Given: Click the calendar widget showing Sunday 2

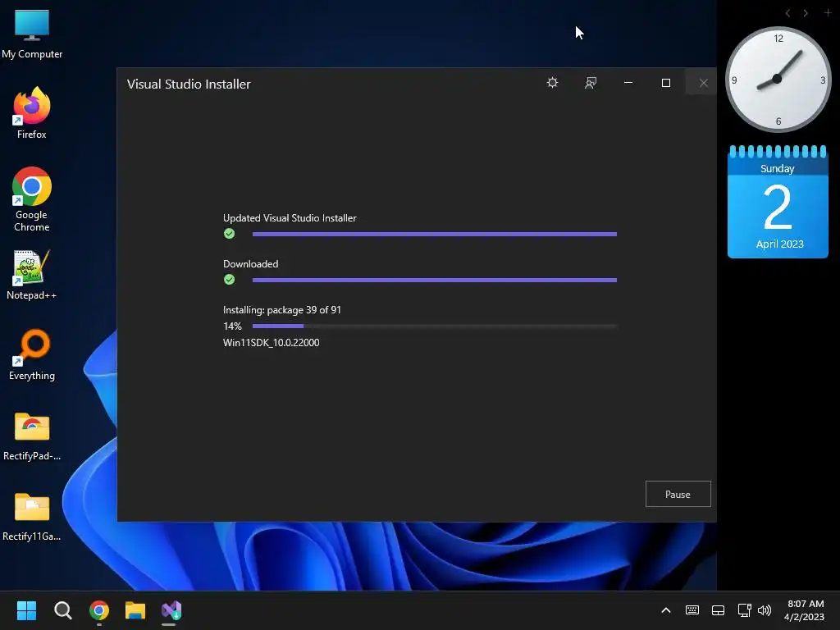Looking at the screenshot, I should coord(778,202).
